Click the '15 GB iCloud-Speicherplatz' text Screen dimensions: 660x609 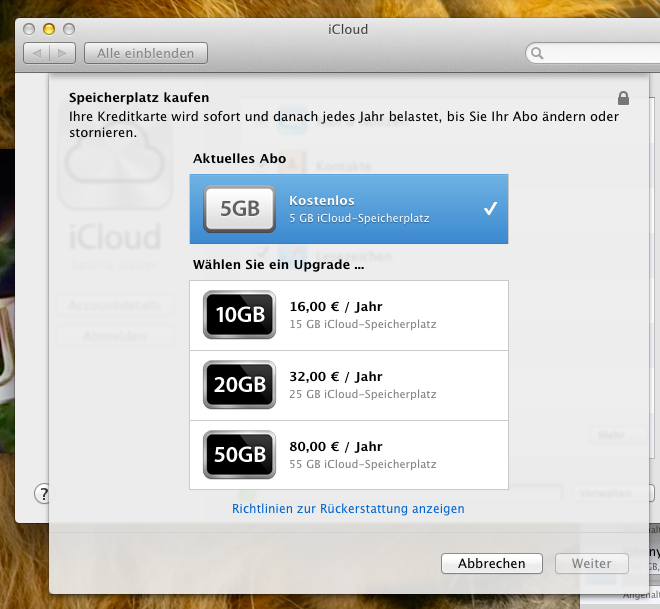(363, 324)
